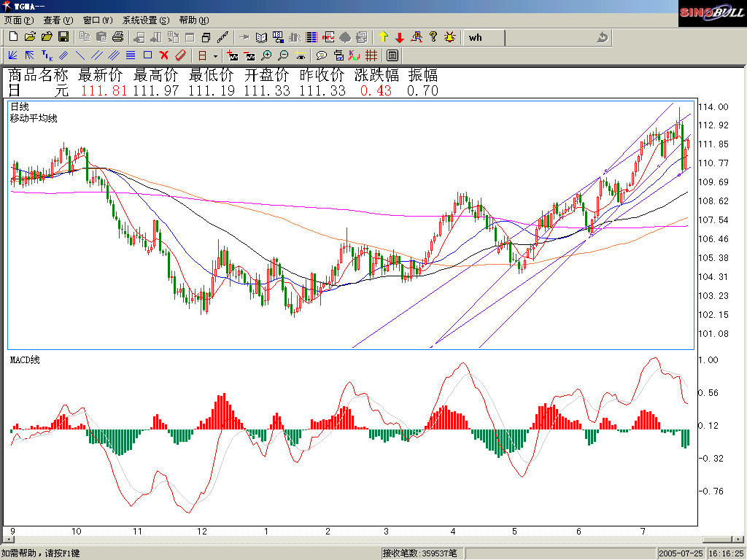Click the 114.00 price axis label
Screen dimensions: 747x560
(x=713, y=106)
